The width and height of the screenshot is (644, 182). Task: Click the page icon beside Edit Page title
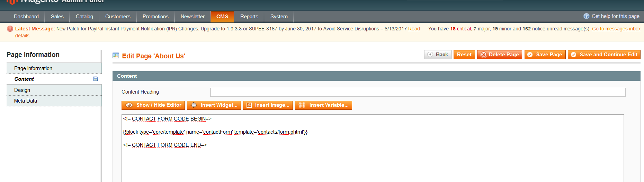point(116,56)
